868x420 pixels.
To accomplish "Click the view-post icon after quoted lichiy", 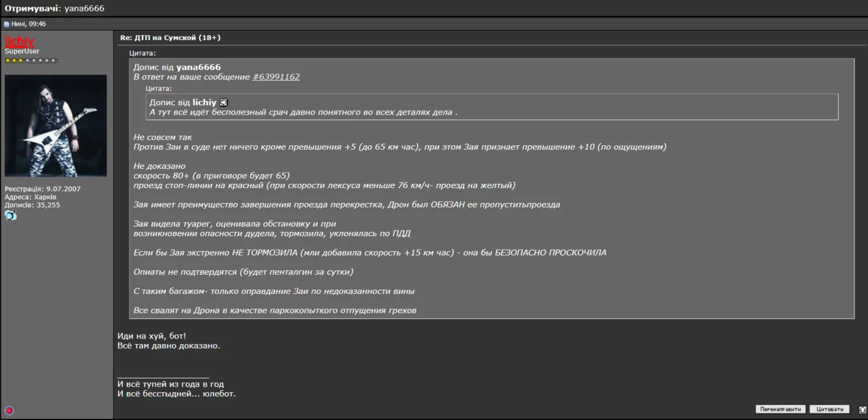I will click(x=224, y=102).
